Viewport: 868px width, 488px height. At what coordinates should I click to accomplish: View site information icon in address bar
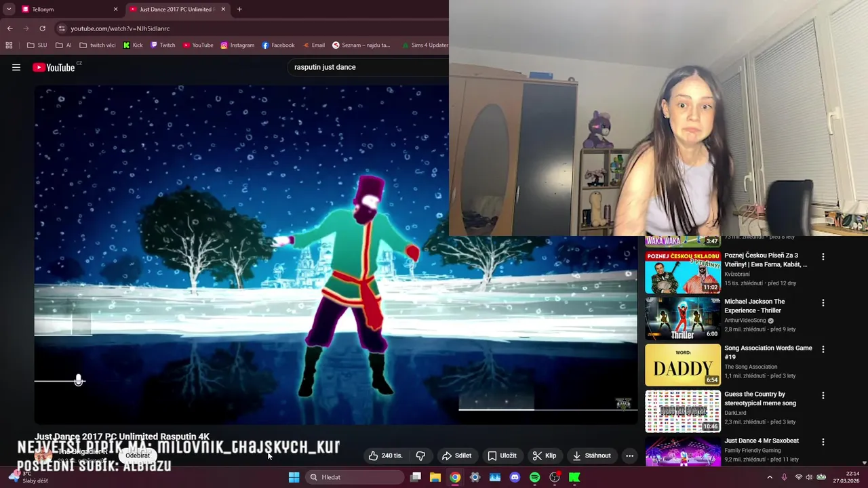coord(62,28)
